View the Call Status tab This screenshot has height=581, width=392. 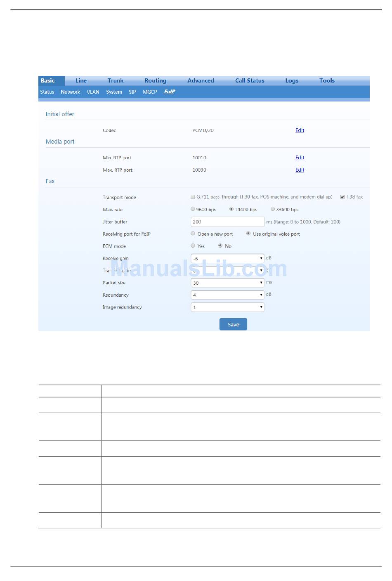(250, 80)
